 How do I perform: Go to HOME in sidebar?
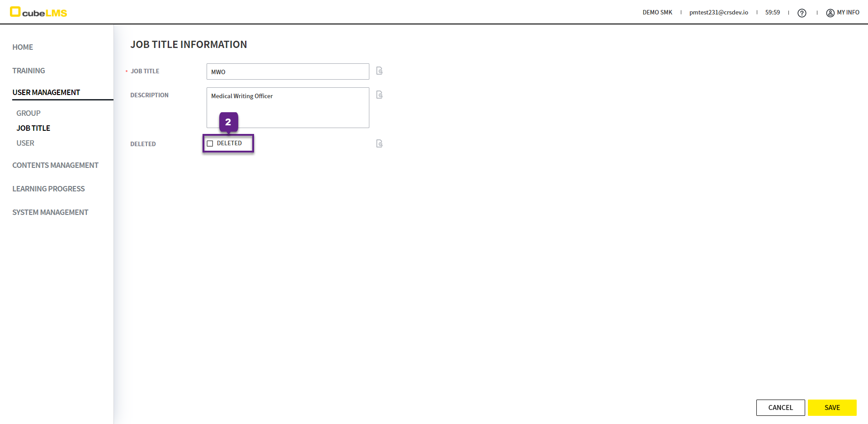click(23, 47)
